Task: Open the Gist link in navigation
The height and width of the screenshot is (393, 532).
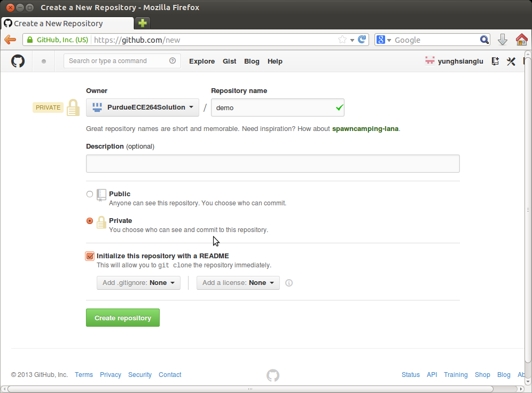Action: click(230, 61)
